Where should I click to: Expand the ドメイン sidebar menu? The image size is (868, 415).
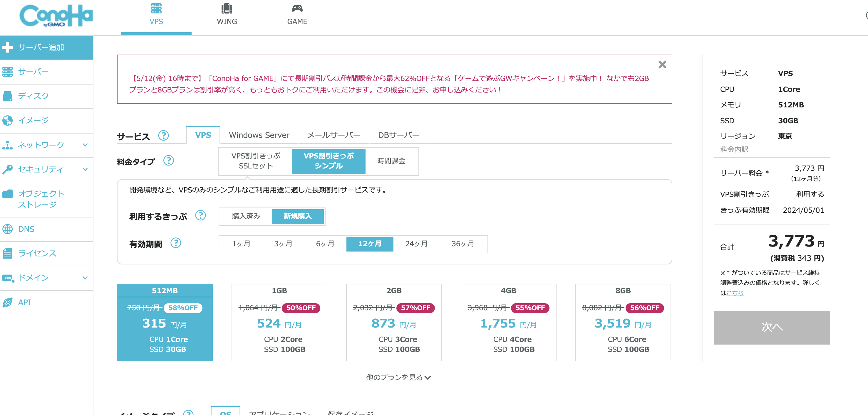[x=85, y=278]
